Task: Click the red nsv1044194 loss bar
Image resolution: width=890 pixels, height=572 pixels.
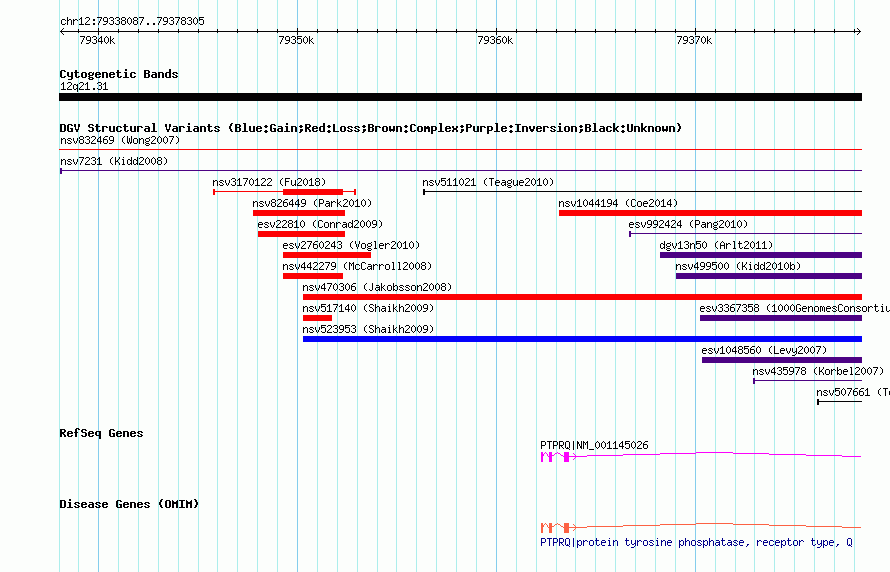Action: pyautogui.click(x=710, y=213)
